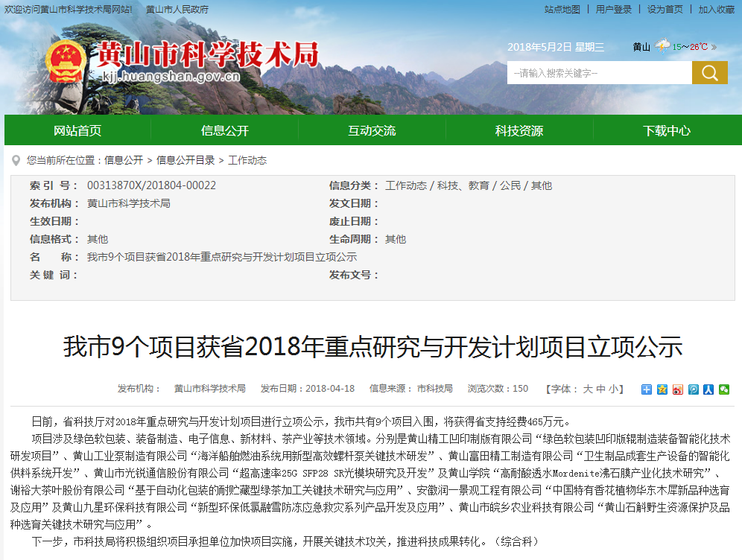Click 工作动态 in the breadcrumb

pos(247,160)
